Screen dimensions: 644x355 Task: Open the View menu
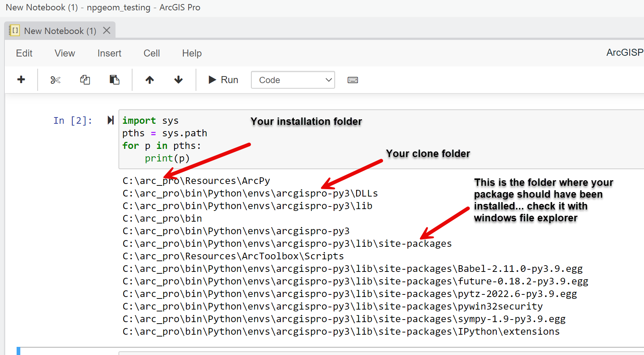[x=65, y=53]
